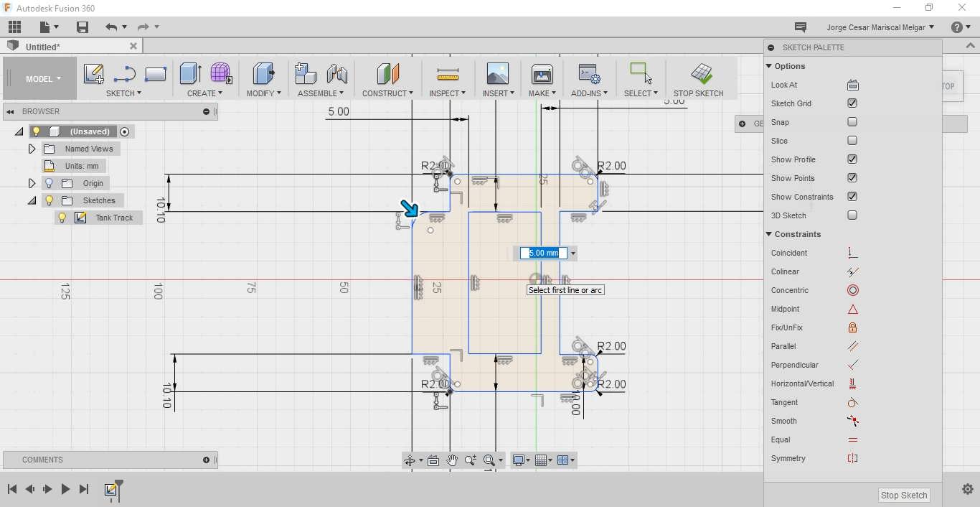Click the Undo arrow

point(111,27)
